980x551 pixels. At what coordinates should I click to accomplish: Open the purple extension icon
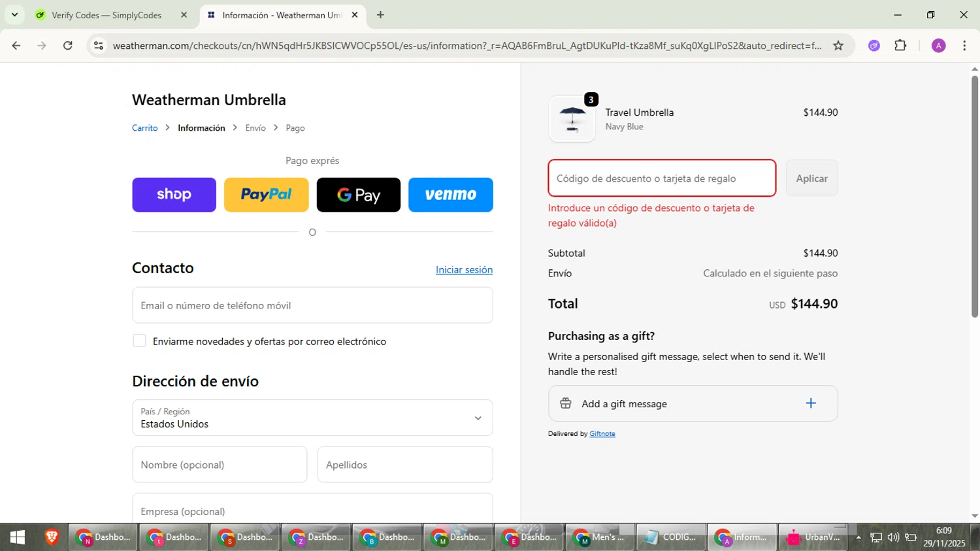coord(874,46)
